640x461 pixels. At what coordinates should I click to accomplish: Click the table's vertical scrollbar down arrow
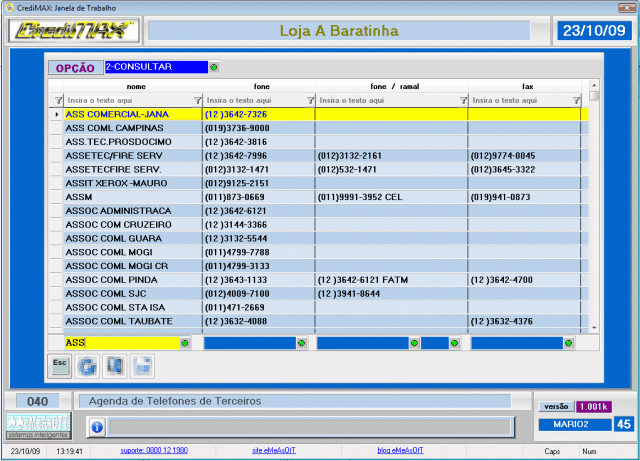point(594,327)
